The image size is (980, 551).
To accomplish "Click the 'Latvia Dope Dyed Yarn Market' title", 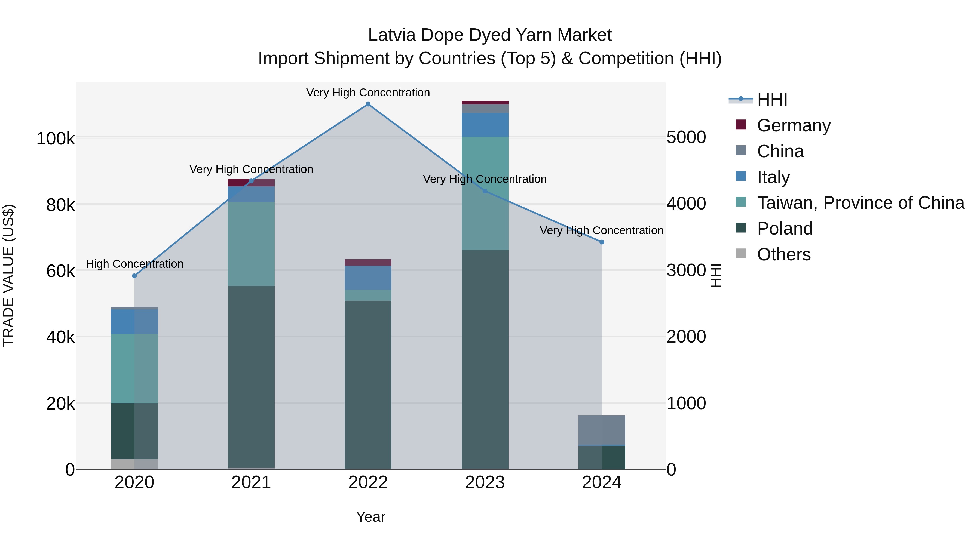I will [x=490, y=35].
